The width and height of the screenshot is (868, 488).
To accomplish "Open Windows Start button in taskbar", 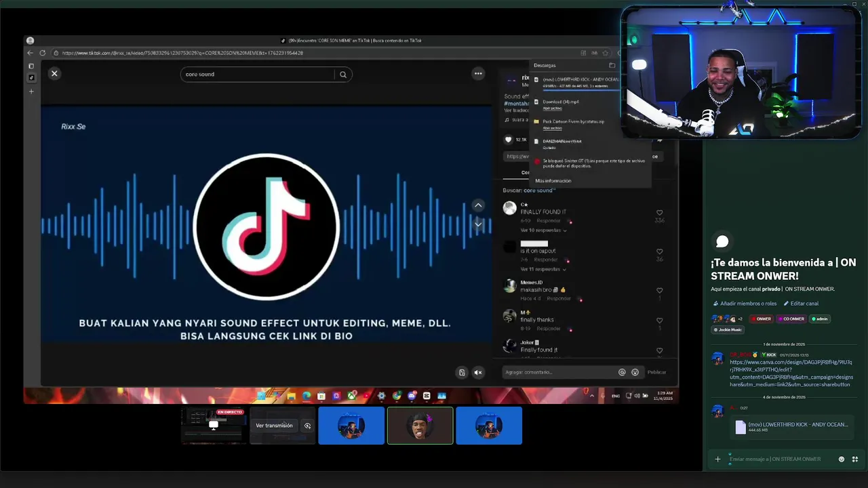I will point(261,396).
